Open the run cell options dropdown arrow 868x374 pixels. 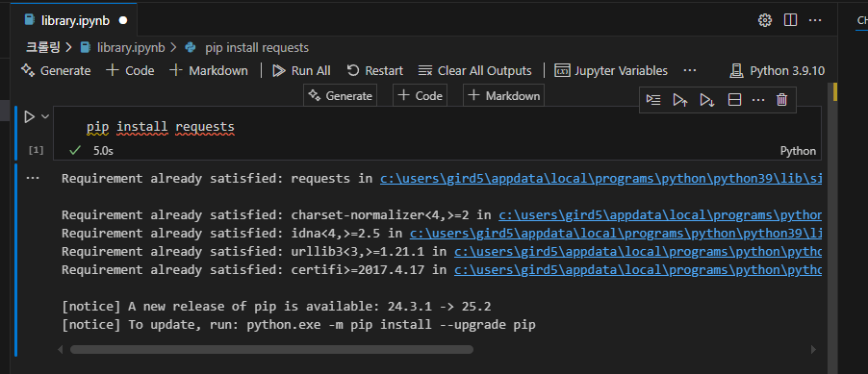(45, 116)
